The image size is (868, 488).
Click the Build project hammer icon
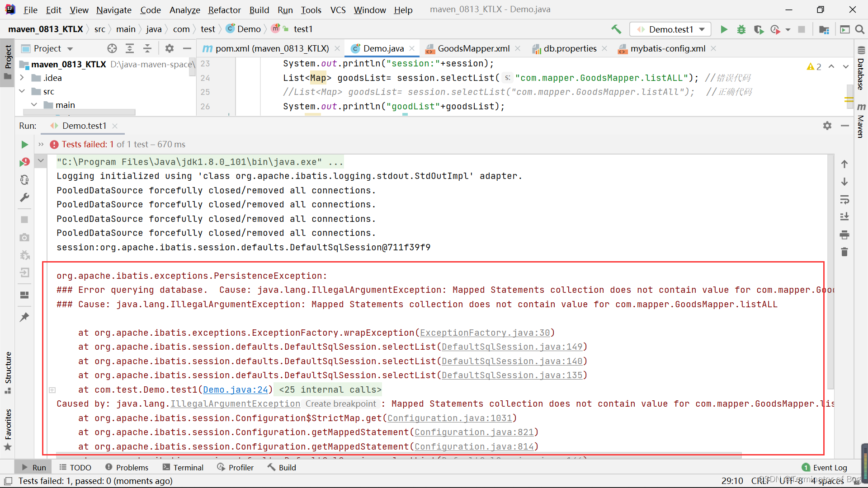[x=616, y=29]
